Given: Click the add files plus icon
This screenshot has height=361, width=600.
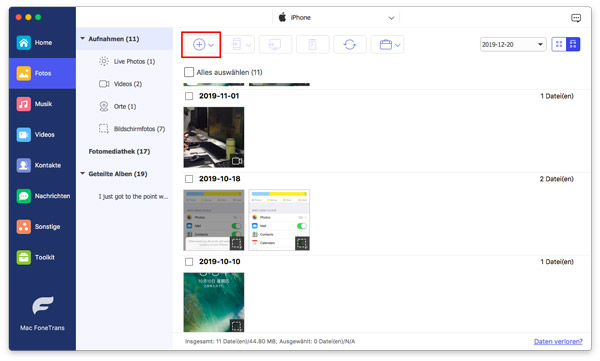Looking at the screenshot, I should click(199, 44).
